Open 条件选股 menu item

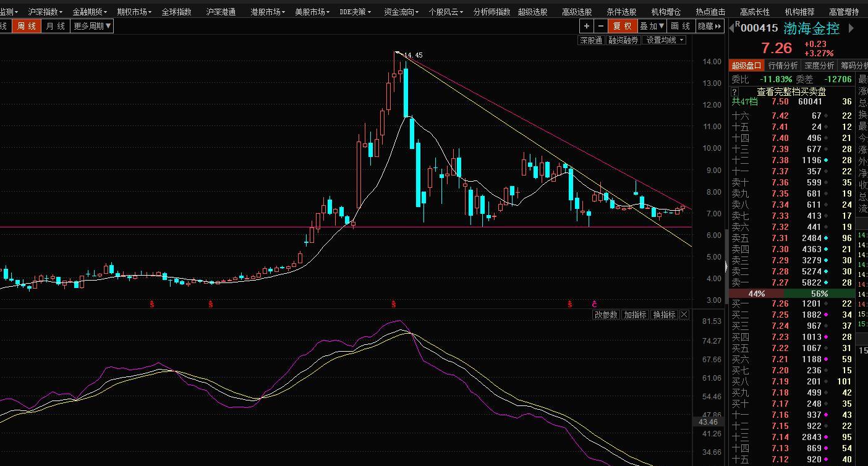pyautogui.click(x=621, y=12)
